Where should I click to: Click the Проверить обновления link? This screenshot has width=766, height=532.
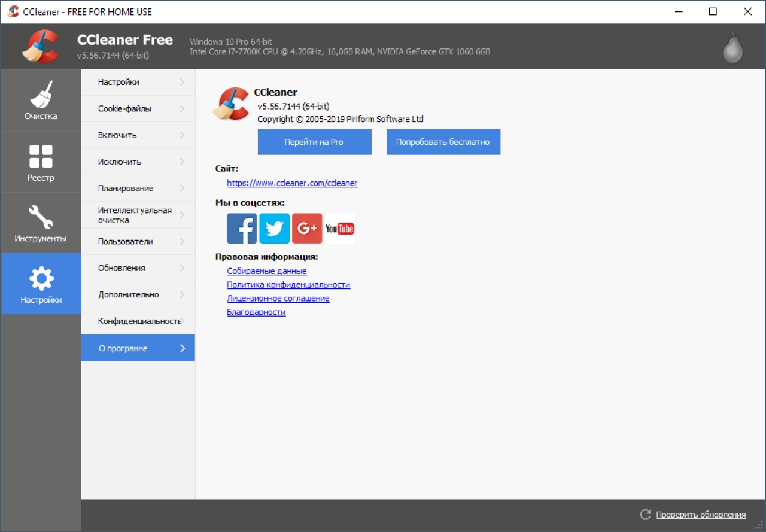coord(701,515)
